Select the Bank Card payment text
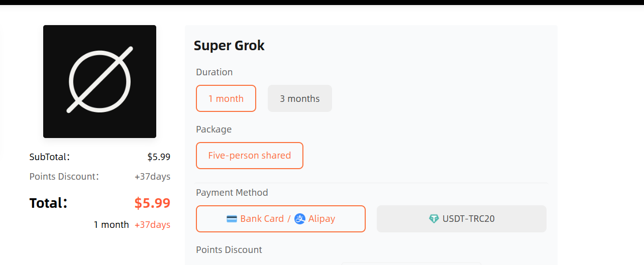Viewport: 644px width, 265px height. pyautogui.click(x=262, y=219)
